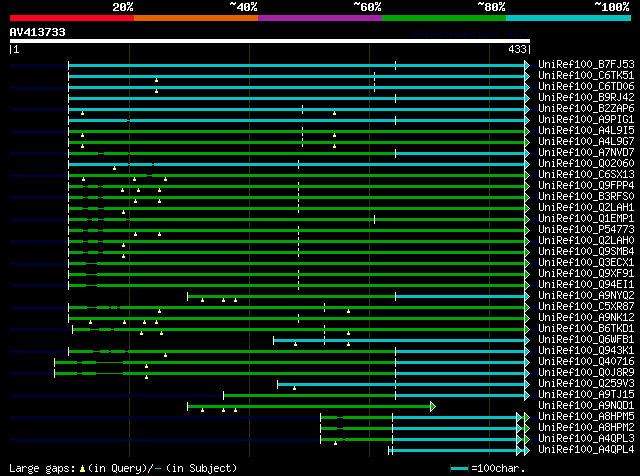This screenshot has width=640, height=476.
Task: Click the UniRef100_P54773 label
Action: [586, 230]
